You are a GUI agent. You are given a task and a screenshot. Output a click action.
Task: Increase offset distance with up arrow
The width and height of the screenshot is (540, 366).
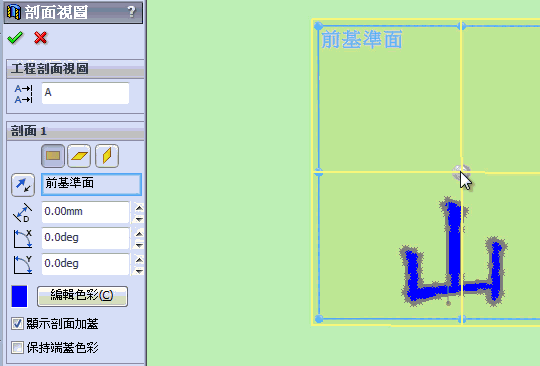click(139, 208)
